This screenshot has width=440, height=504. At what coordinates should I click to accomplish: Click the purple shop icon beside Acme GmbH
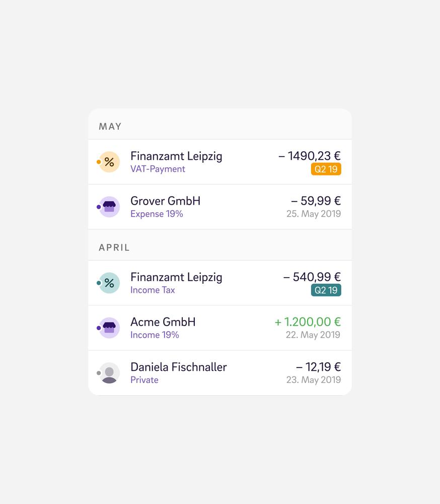(109, 328)
